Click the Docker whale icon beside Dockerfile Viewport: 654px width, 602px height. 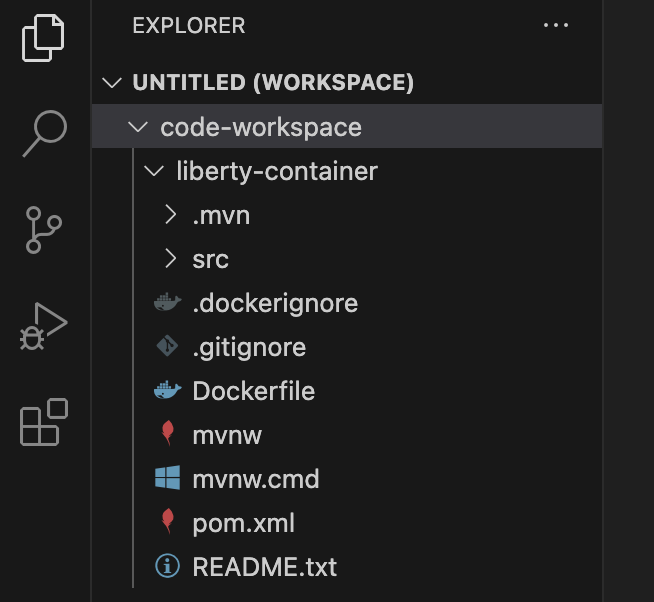pos(168,391)
